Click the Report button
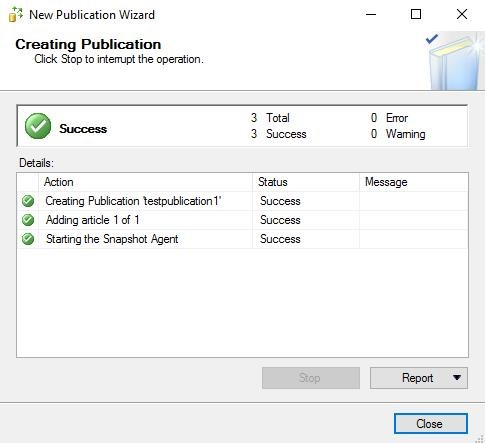485x443 pixels. click(x=418, y=378)
